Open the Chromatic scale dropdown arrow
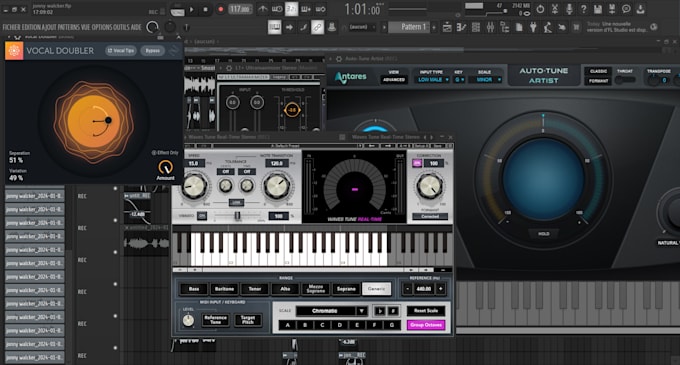Screen dimensions: 680x365 (x=361, y=311)
